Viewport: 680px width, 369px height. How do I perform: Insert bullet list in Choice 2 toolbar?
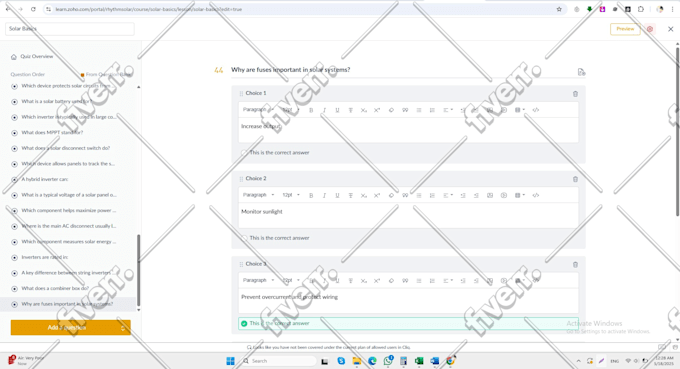click(x=419, y=196)
